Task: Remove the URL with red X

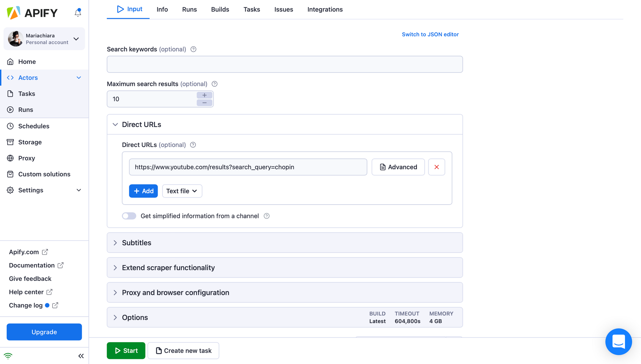Action: coord(437,167)
